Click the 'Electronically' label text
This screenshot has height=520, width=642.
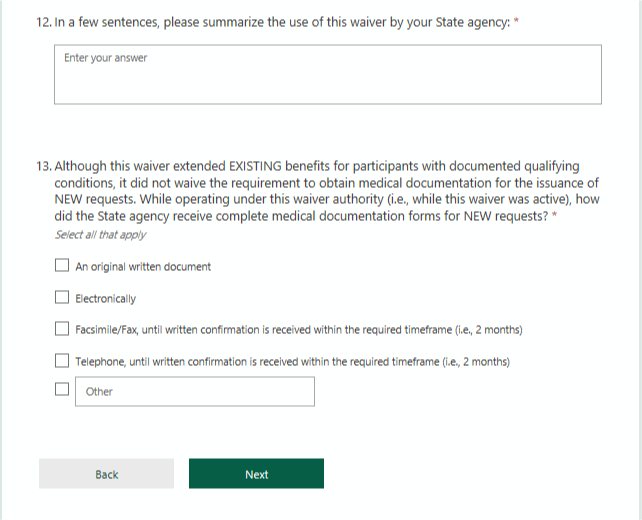(106, 299)
